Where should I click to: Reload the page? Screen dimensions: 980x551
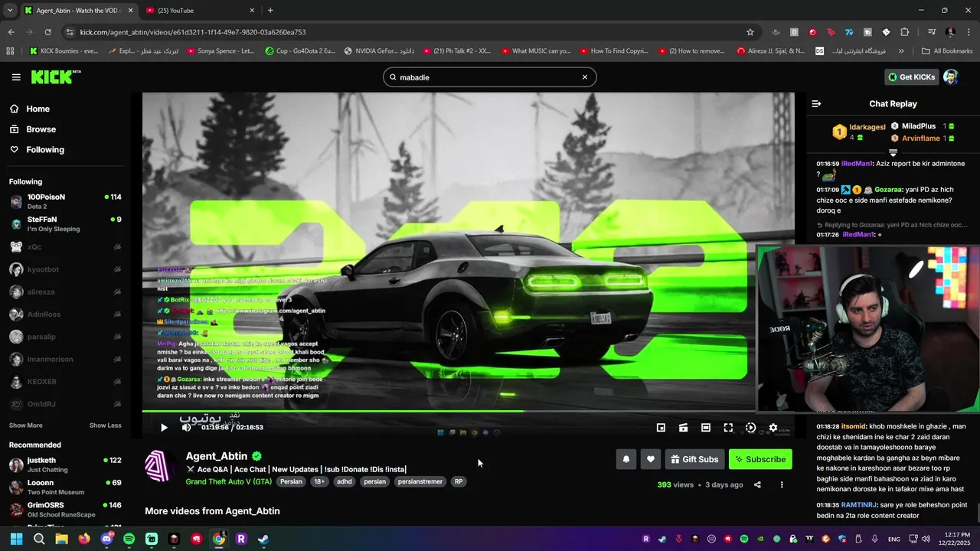tap(47, 32)
